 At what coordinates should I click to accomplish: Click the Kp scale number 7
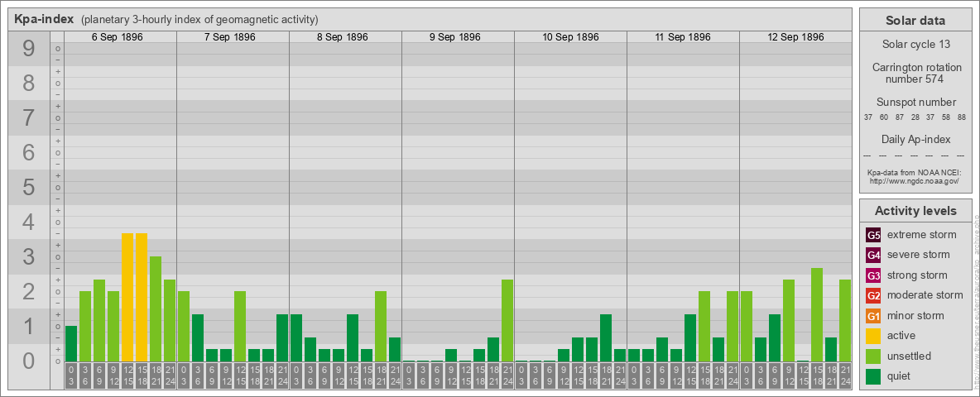click(x=28, y=118)
